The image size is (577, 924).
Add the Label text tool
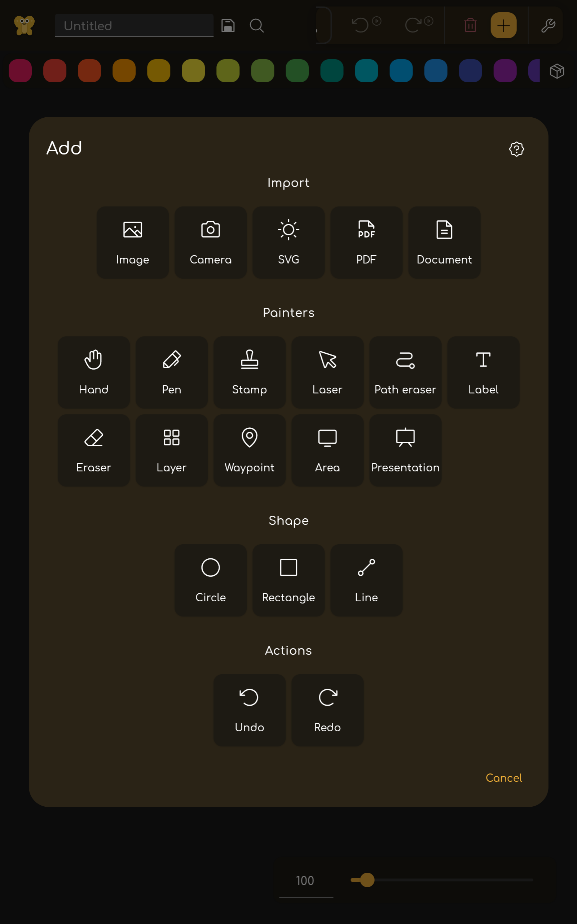pyautogui.click(x=483, y=372)
